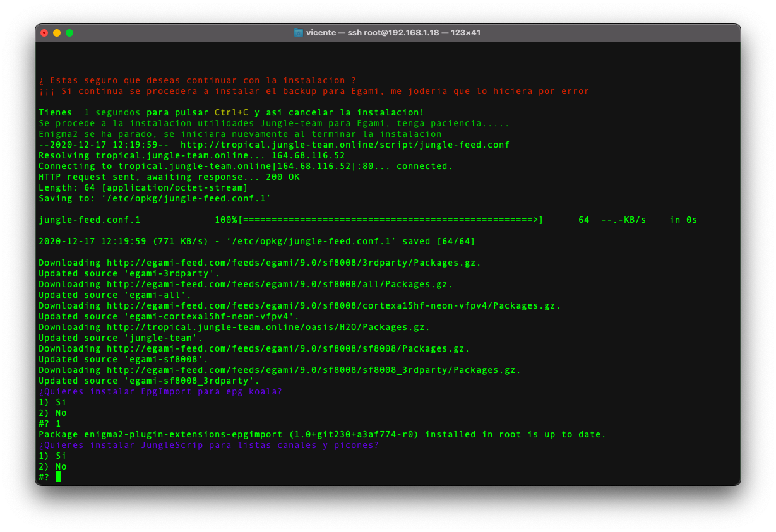The image size is (776, 532).
Task: Click '2) No' under the JungleScrip question
Action: pos(52,467)
